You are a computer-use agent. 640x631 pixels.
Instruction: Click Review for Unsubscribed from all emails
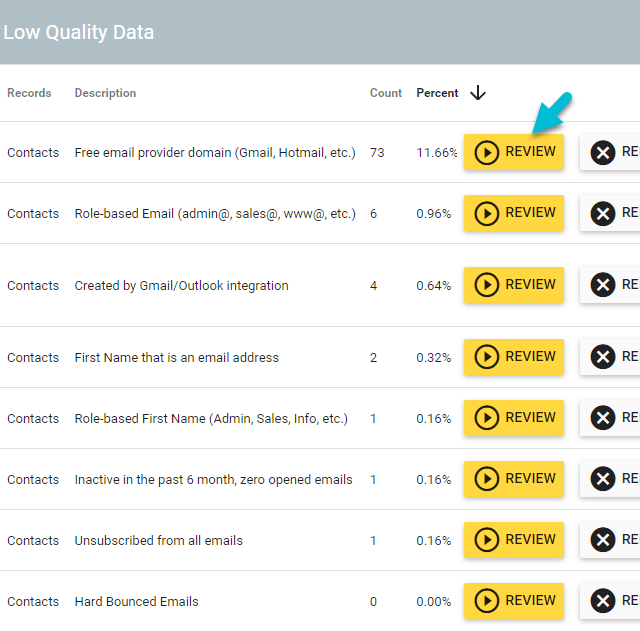514,540
